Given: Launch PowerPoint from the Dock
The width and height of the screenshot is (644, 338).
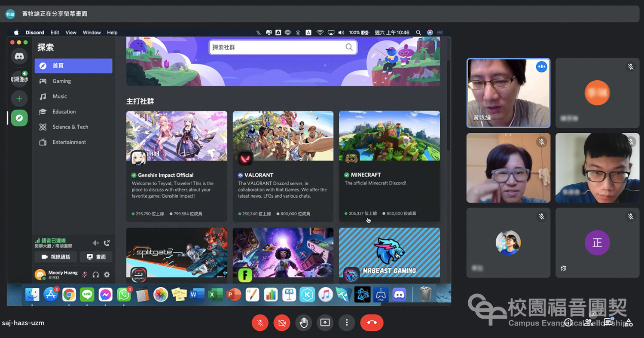Looking at the screenshot, I should click(234, 295).
